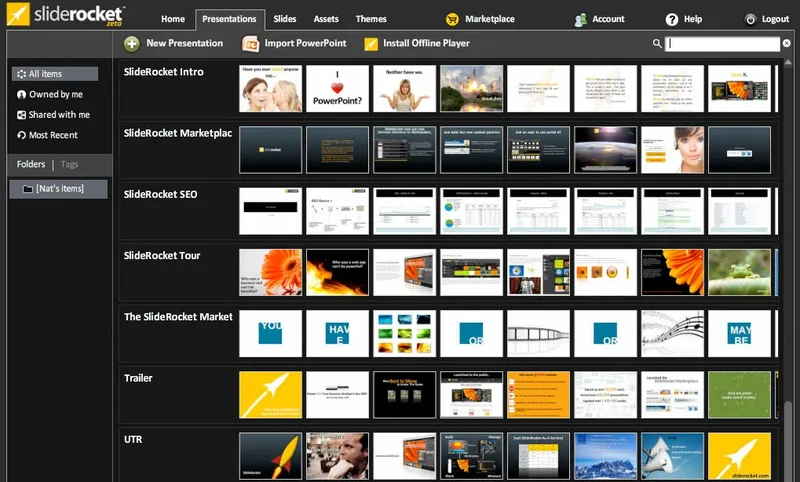Image resolution: width=800 pixels, height=482 pixels.
Task: Click the Logout power icon
Action: [751, 19]
